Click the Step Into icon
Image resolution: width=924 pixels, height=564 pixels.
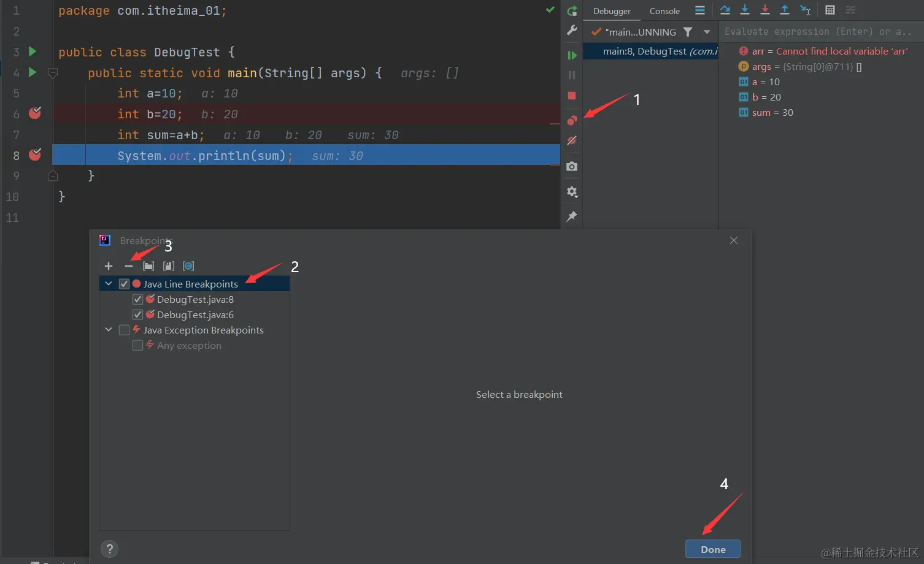(x=745, y=10)
